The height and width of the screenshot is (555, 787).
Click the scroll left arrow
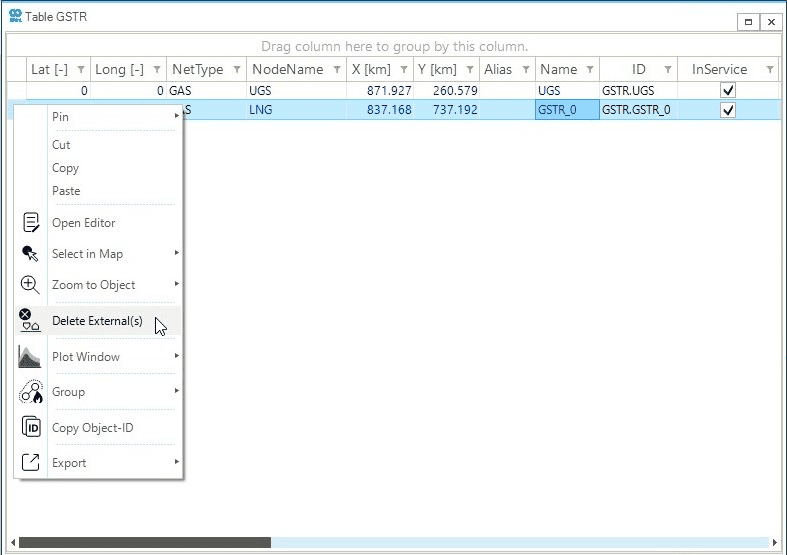[x=13, y=542]
